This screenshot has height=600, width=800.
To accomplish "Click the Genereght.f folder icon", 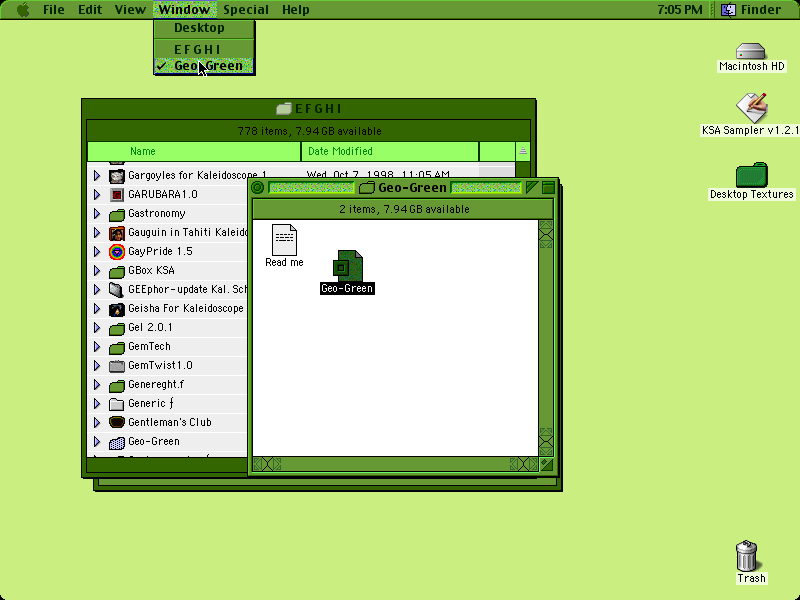I will pos(117,385).
